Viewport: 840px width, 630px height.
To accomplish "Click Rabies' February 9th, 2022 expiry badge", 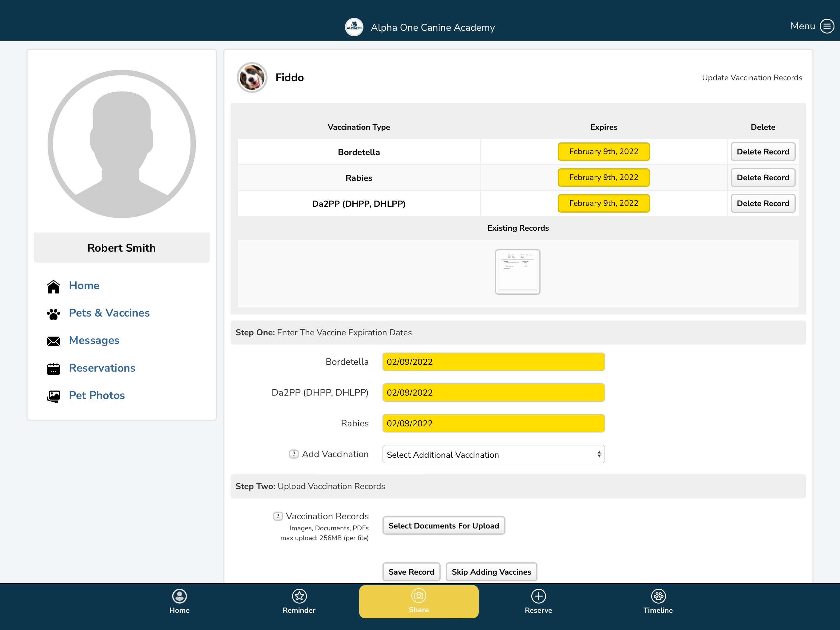I will pyautogui.click(x=604, y=177).
